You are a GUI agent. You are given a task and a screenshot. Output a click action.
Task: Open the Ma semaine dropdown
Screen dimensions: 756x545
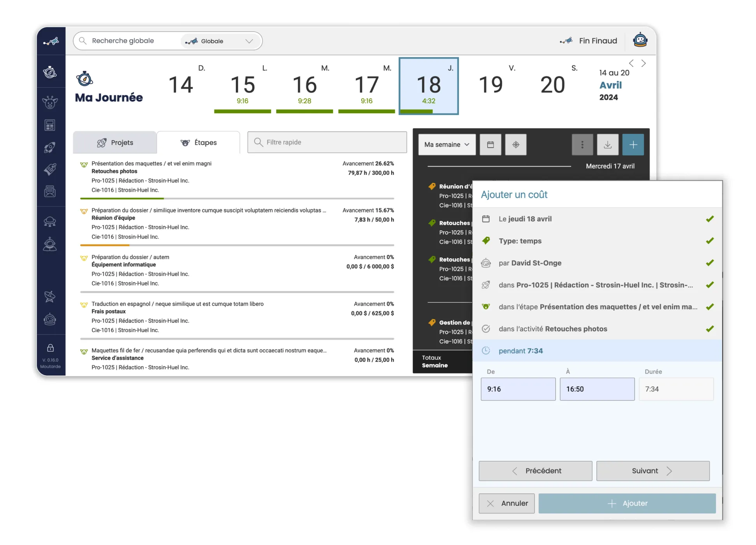447,144
